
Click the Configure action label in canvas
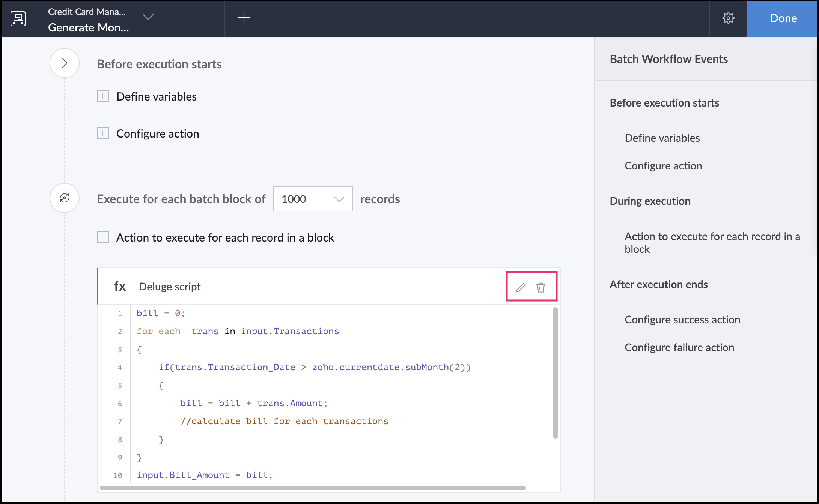click(x=158, y=133)
